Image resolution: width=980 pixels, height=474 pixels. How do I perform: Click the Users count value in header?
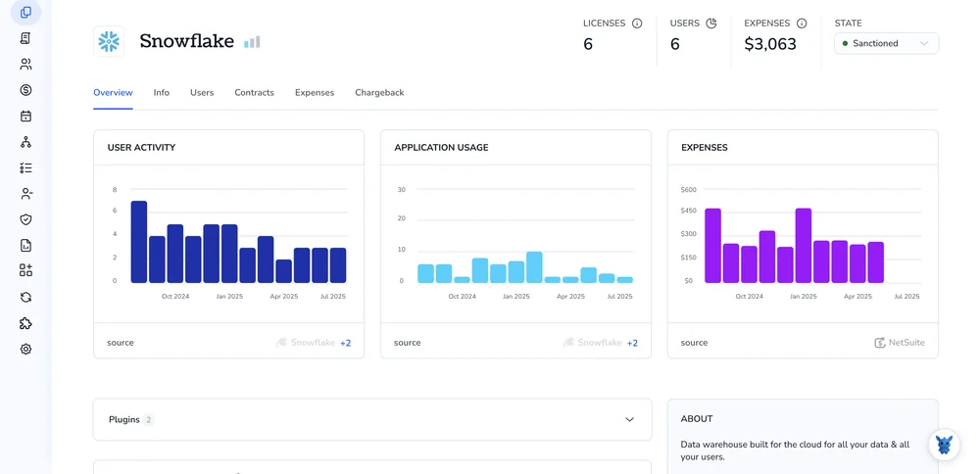(675, 44)
